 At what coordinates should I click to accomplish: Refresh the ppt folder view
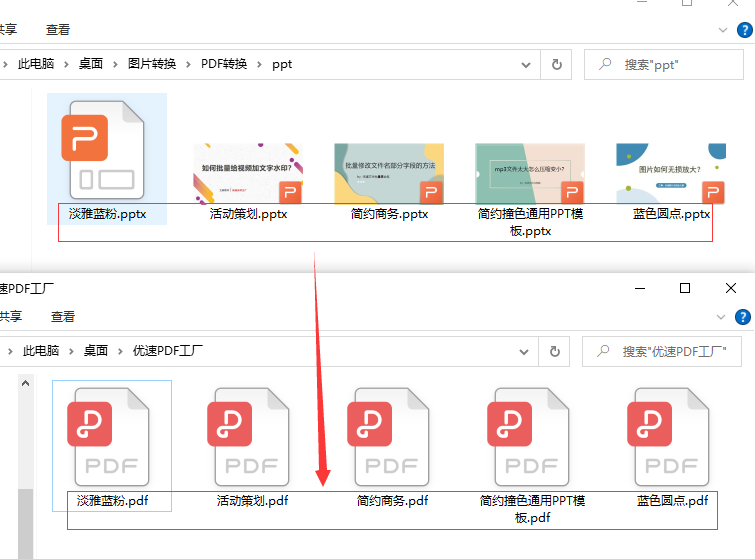(x=556, y=64)
